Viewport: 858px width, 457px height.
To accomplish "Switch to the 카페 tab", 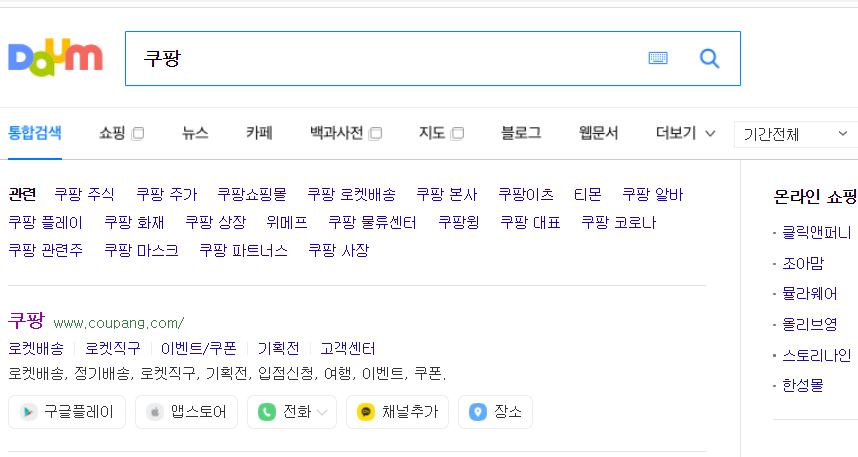I will click(259, 133).
